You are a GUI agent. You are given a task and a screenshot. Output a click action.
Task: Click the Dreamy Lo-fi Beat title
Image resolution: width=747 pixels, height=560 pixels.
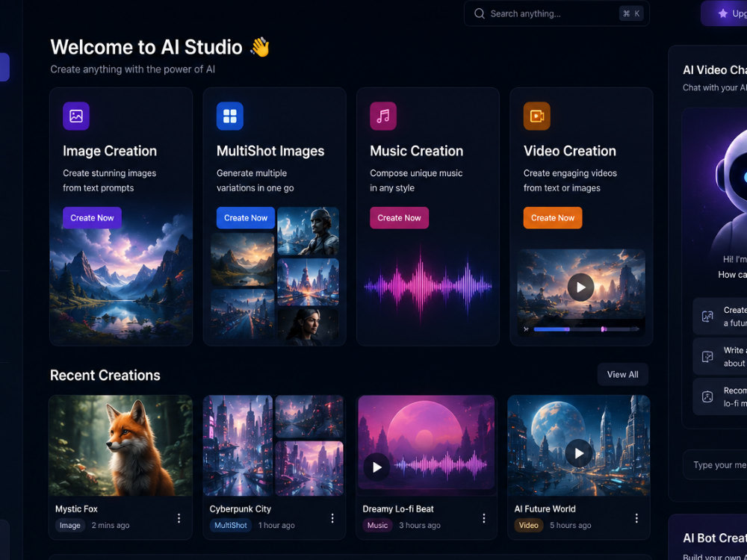[398, 509]
